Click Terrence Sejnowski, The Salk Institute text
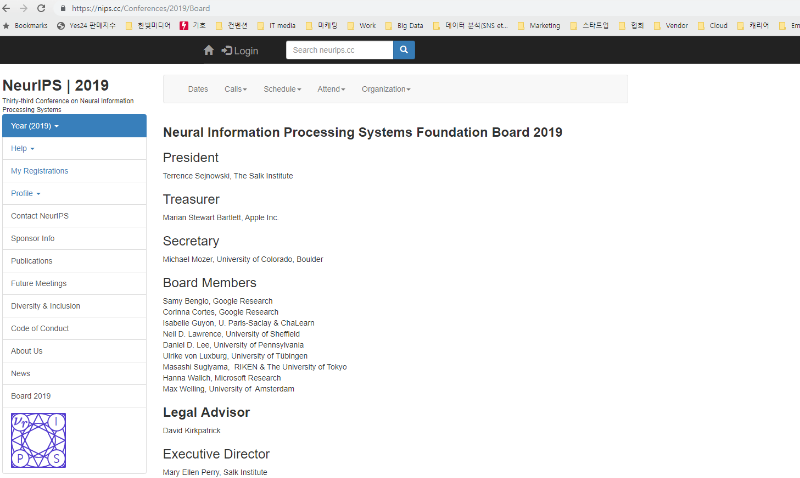This screenshot has width=800, height=478. [x=228, y=176]
